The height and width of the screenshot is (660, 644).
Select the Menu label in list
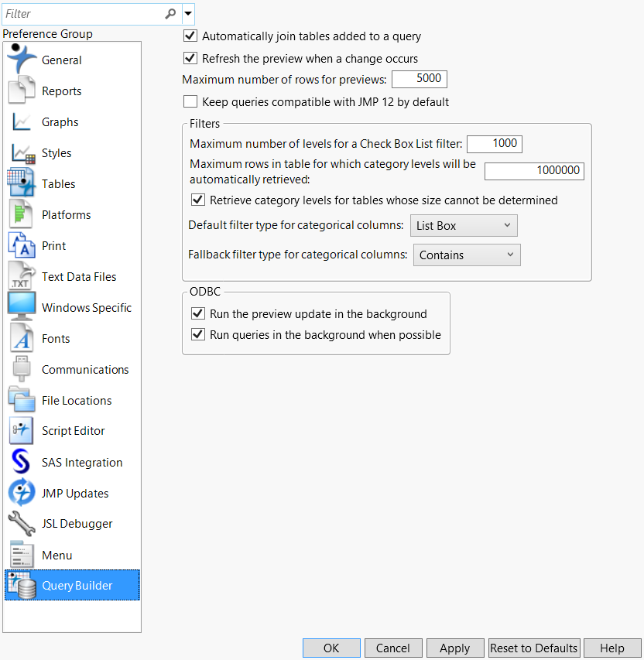tap(57, 556)
